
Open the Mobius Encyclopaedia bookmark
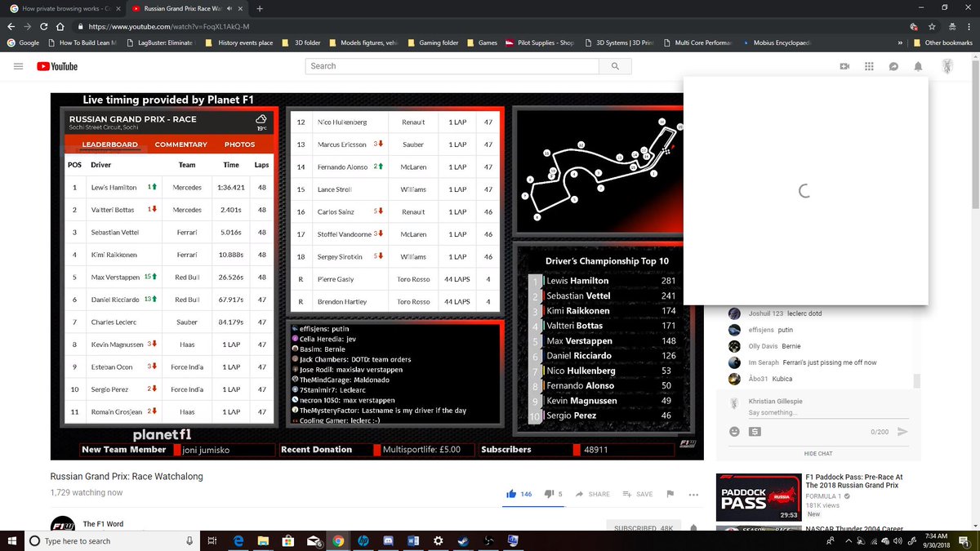(x=777, y=42)
